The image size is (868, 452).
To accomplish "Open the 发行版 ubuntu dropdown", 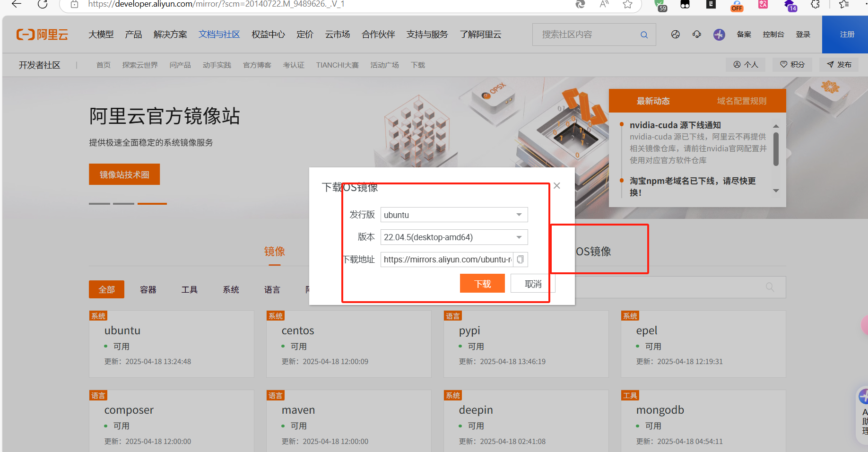I will [x=454, y=215].
